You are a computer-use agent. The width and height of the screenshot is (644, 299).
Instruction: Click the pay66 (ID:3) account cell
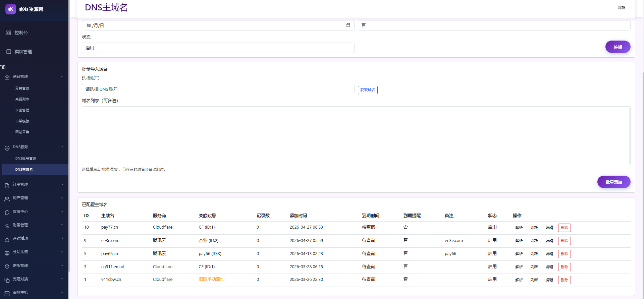tap(210, 254)
